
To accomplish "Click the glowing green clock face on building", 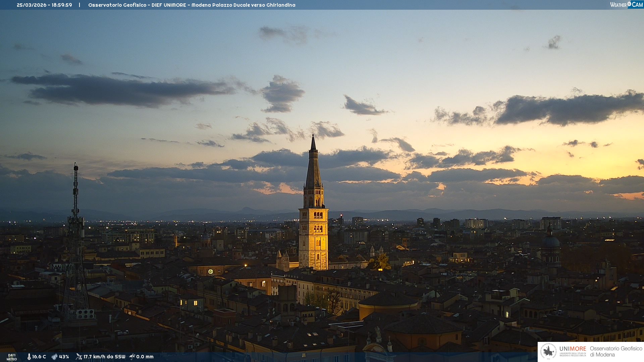I will click(210, 271).
